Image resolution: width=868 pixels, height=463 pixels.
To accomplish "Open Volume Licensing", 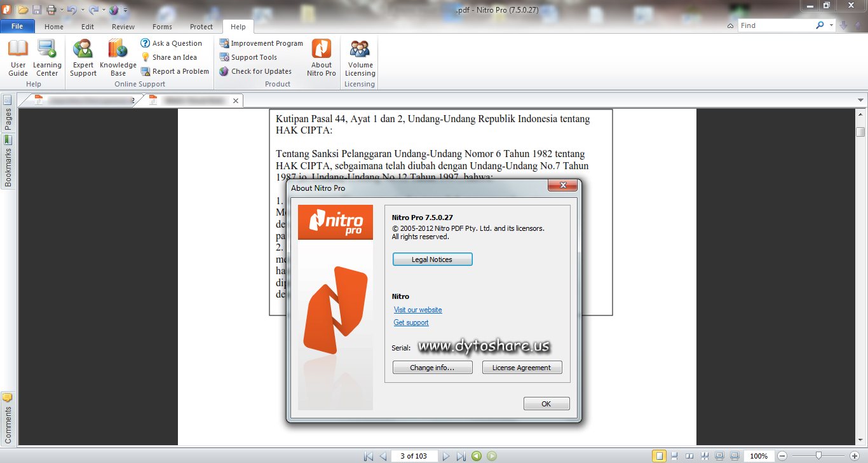I will [x=360, y=58].
